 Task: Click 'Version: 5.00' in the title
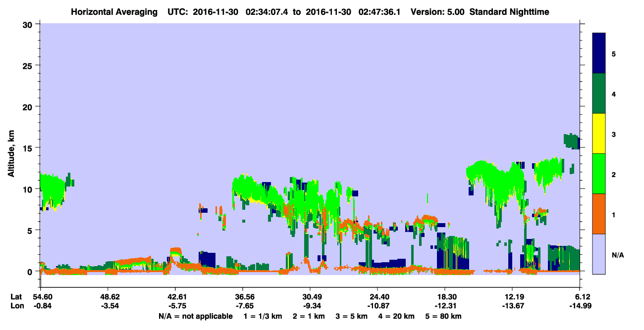click(437, 11)
